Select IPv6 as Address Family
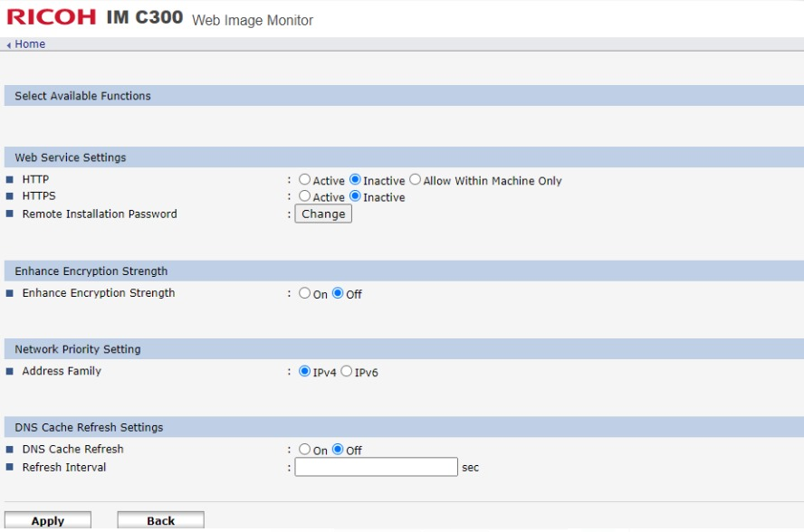The image size is (804, 532). [346, 371]
